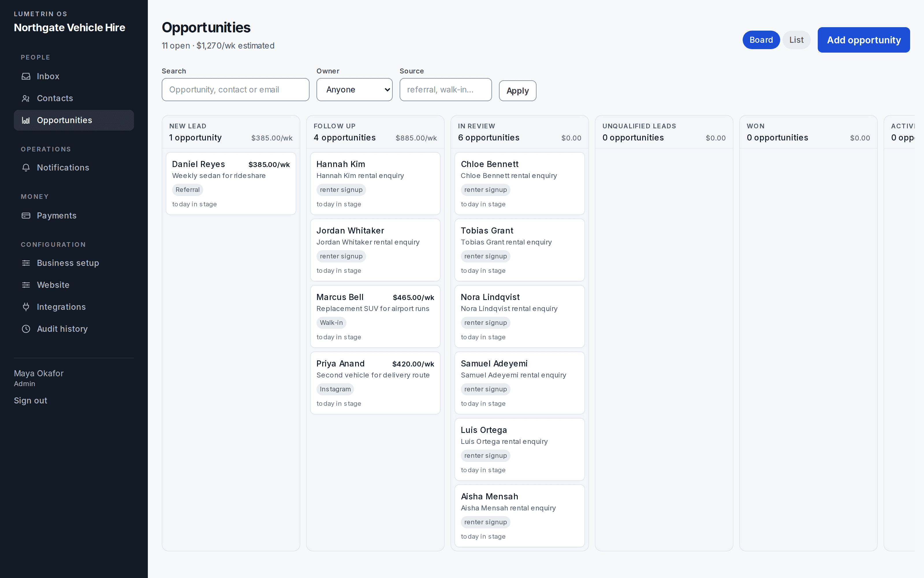Click Referral tag on Daniel Reyes

click(x=187, y=190)
